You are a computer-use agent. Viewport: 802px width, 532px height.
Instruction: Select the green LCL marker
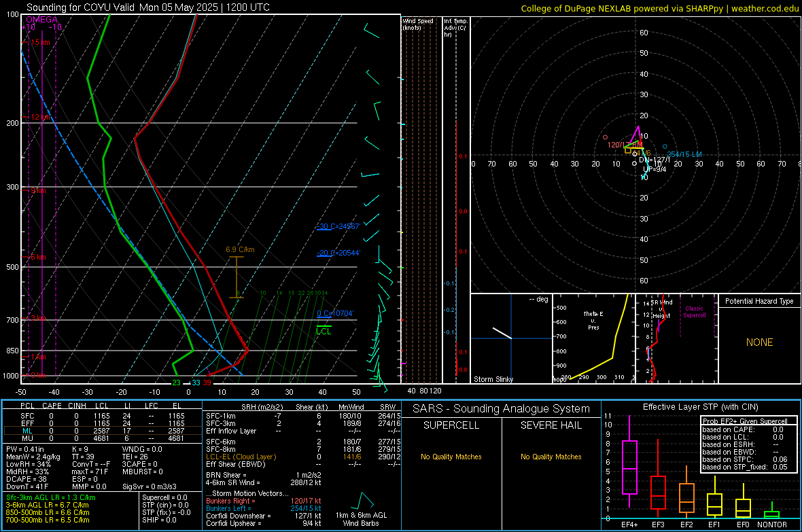pos(324,330)
